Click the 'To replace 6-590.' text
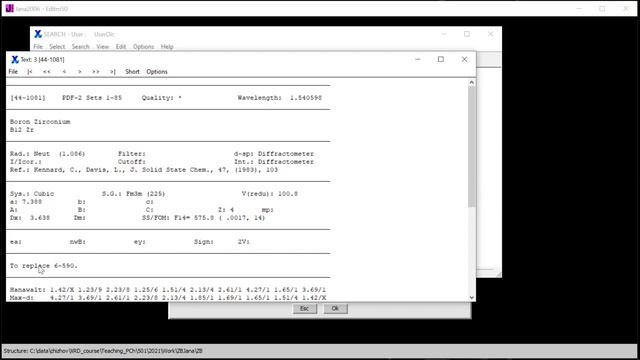640x360 pixels. [x=44, y=266]
